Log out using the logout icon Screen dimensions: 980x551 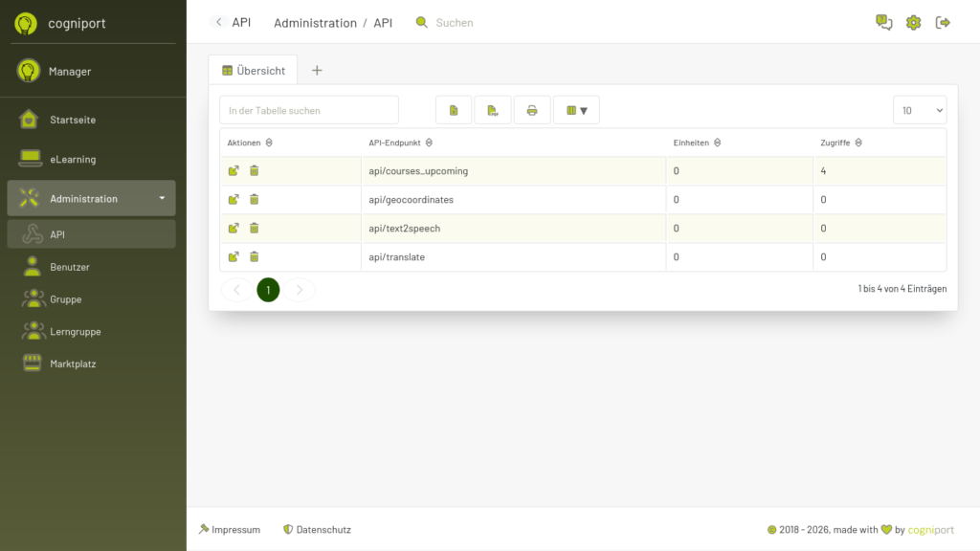click(x=943, y=22)
